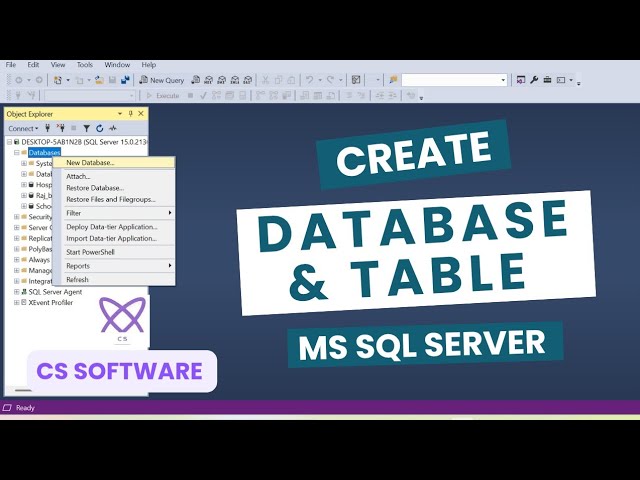This screenshot has height=480, width=640.
Task: Click the wrench Properties icon
Action: tap(534, 80)
